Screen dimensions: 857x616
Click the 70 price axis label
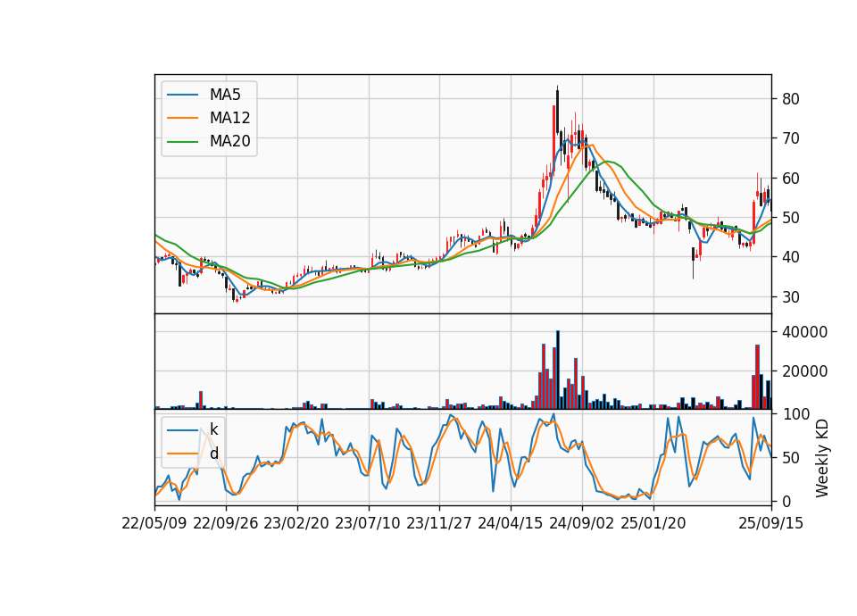791,138
